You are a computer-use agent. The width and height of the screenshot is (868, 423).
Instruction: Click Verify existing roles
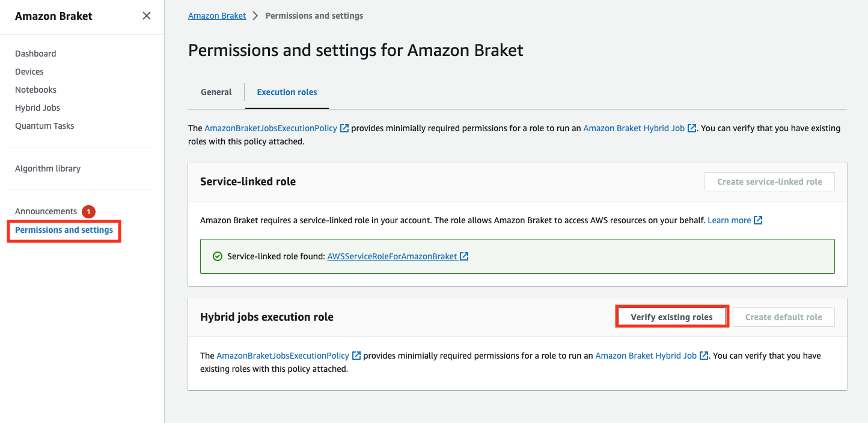[672, 316]
